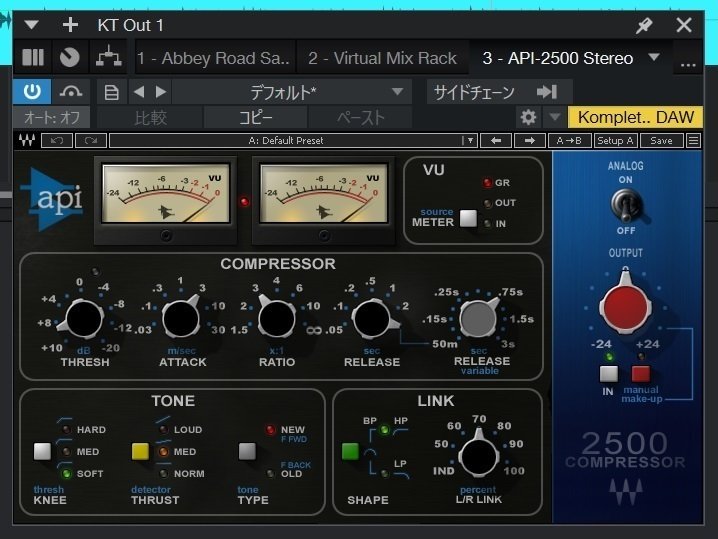Switch to 1 - Abbey Road Sa.. tab
The width and height of the screenshot is (718, 539).
(x=213, y=58)
